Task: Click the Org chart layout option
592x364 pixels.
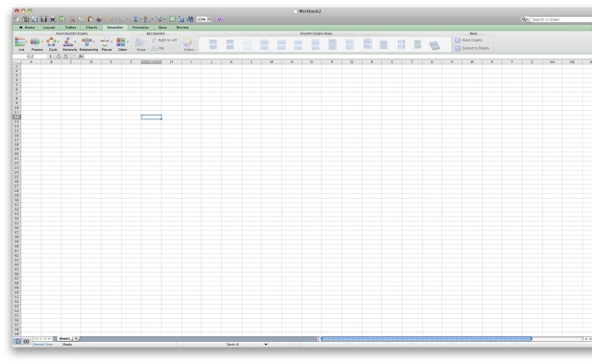Action: coord(158,48)
